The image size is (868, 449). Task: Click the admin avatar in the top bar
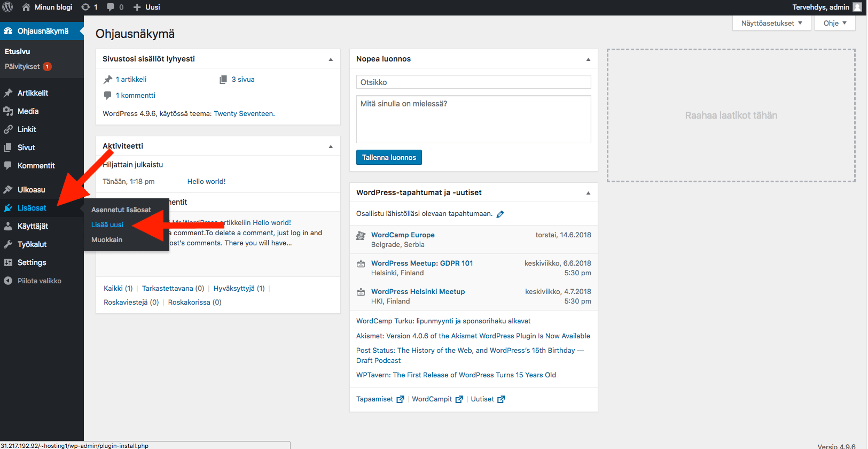click(857, 7)
